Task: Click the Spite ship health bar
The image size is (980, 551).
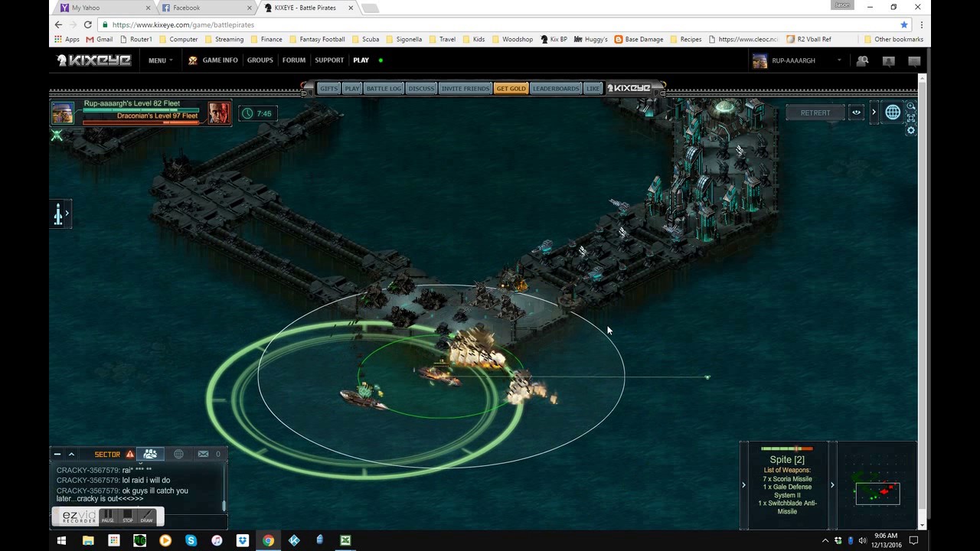Action: 787,448
